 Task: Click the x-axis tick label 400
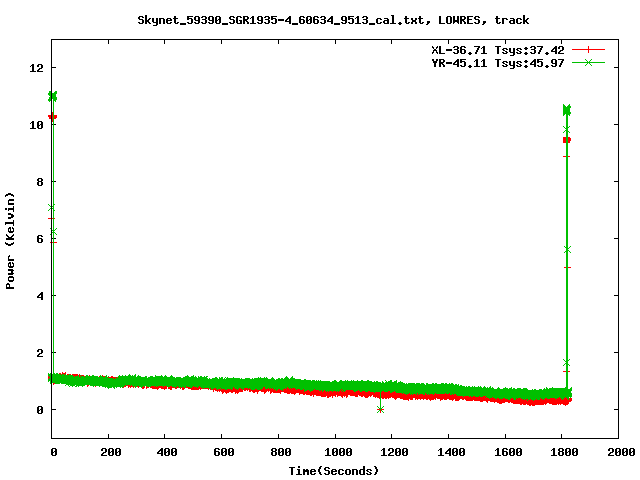click(x=167, y=452)
